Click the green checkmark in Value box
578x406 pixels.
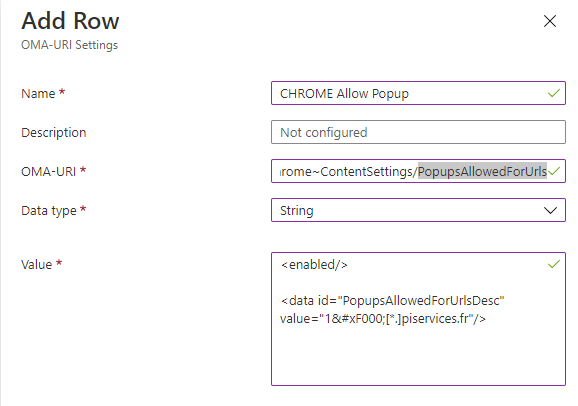click(554, 264)
